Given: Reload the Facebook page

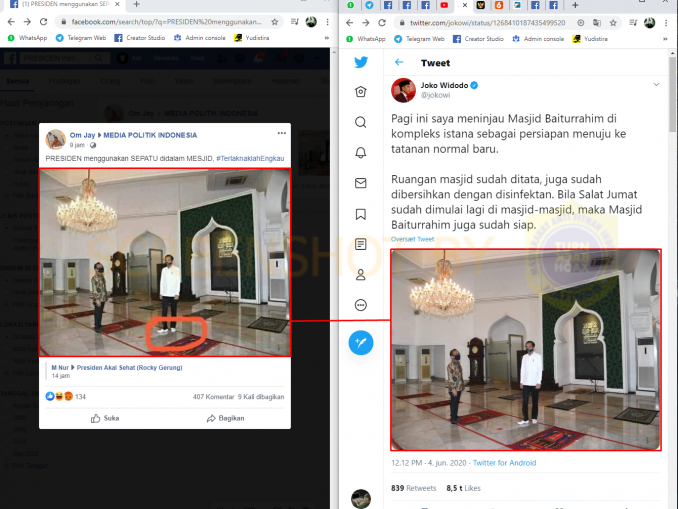Looking at the screenshot, I should pos(43,22).
